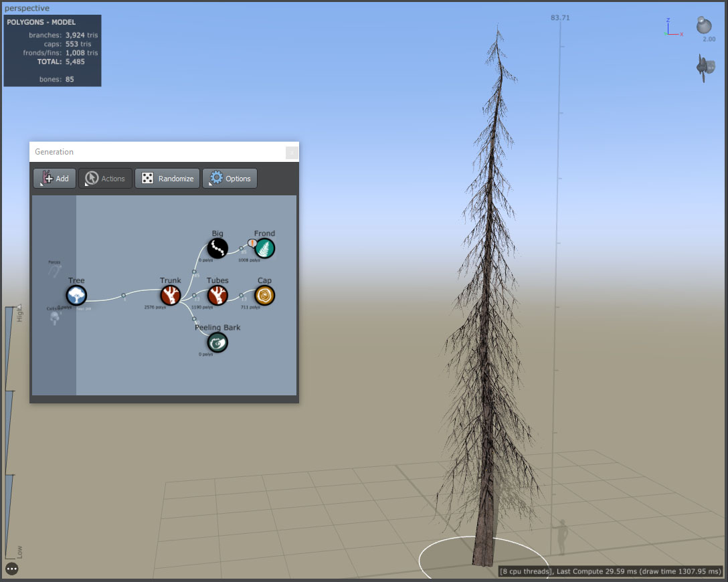
Task: Click the perspective viewport label
Action: click(27, 8)
